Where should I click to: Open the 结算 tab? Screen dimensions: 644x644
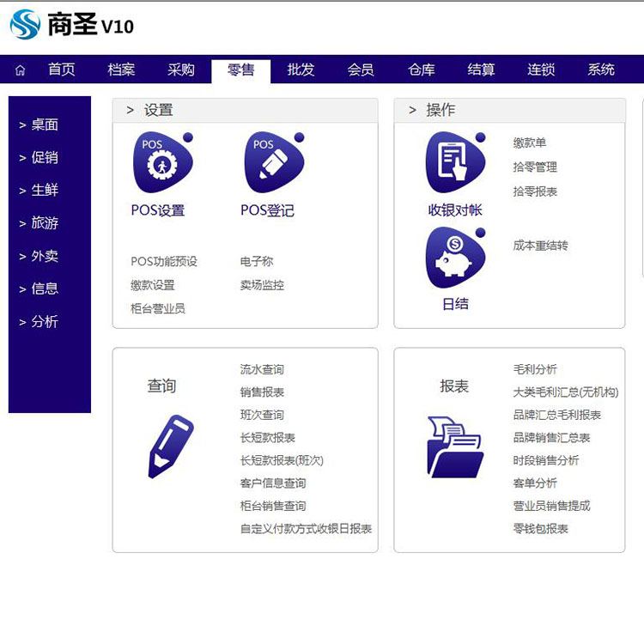(x=481, y=70)
